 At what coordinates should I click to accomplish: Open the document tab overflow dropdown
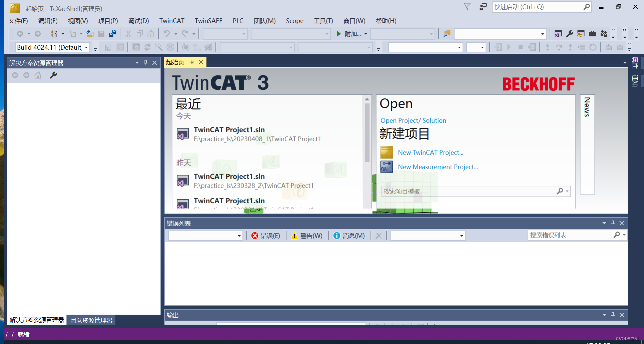pos(625,62)
